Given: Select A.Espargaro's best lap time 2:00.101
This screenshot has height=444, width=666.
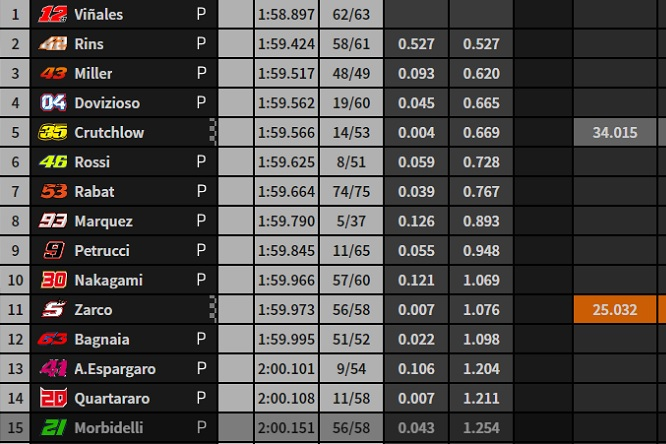Looking at the screenshot, I should point(286,368).
